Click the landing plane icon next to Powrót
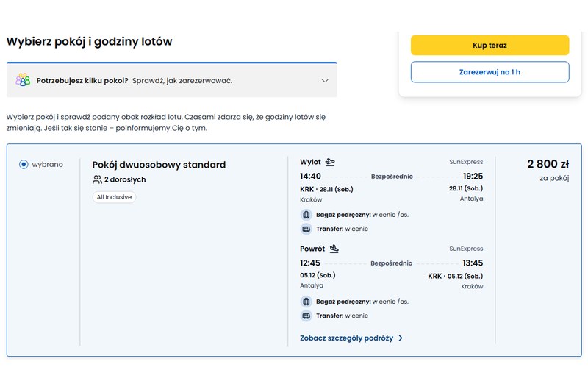 pyautogui.click(x=334, y=249)
